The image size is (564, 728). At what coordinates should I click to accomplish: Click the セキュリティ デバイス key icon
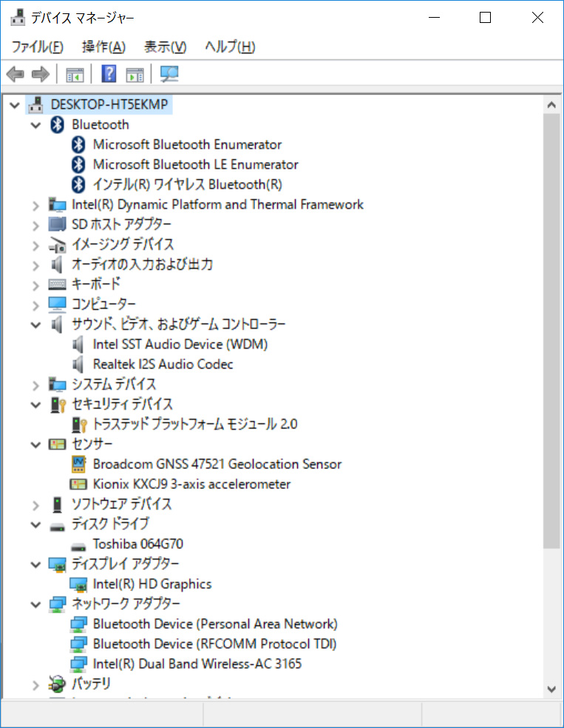tap(58, 405)
